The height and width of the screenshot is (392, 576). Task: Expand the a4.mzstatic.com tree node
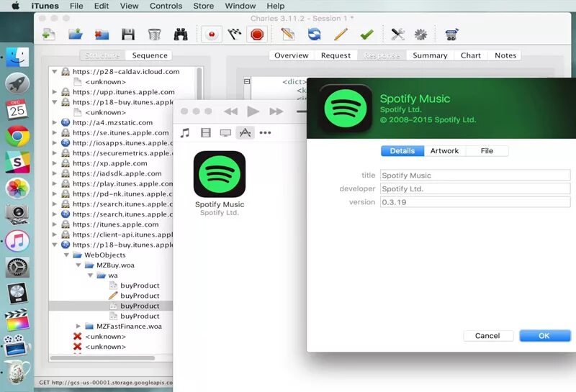(x=55, y=122)
